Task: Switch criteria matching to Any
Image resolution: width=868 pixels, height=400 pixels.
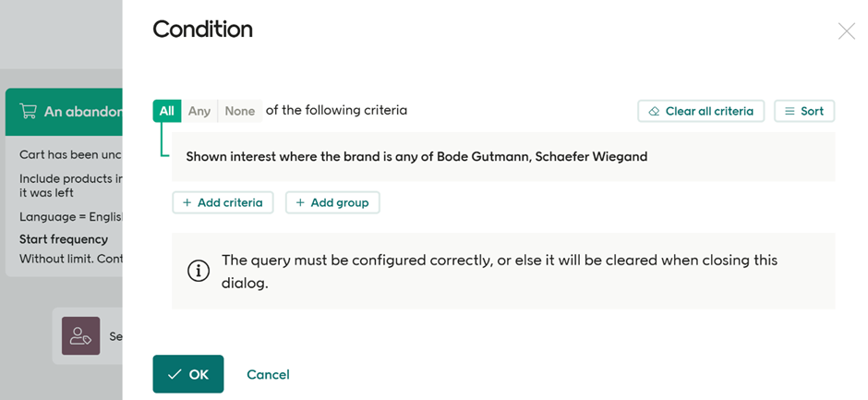Action: [x=199, y=111]
